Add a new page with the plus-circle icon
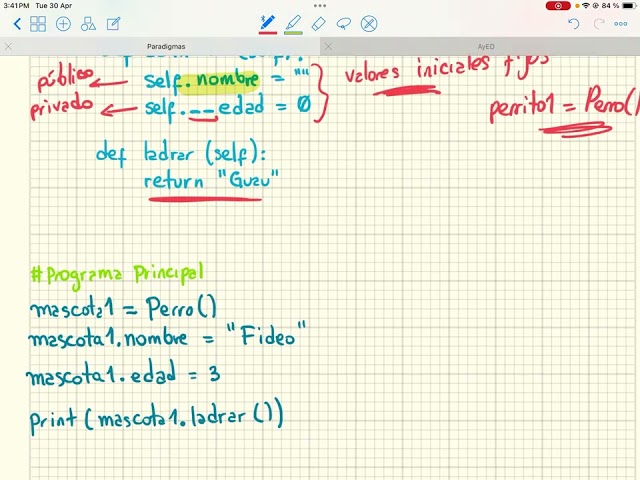This screenshot has width=640, height=480. [x=63, y=24]
